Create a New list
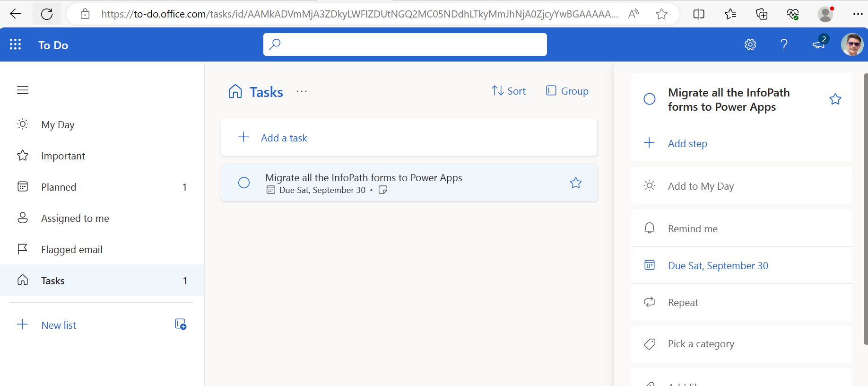The height and width of the screenshot is (386, 868). tap(59, 325)
